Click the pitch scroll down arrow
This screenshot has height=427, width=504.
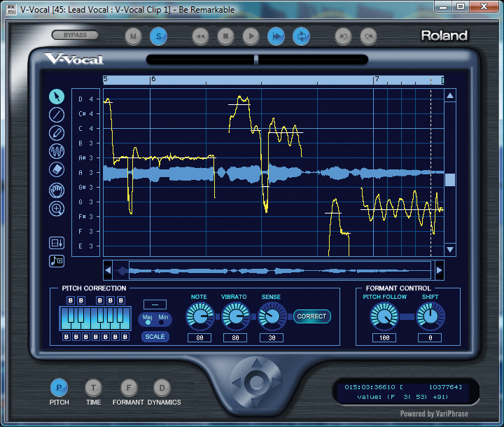(450, 249)
